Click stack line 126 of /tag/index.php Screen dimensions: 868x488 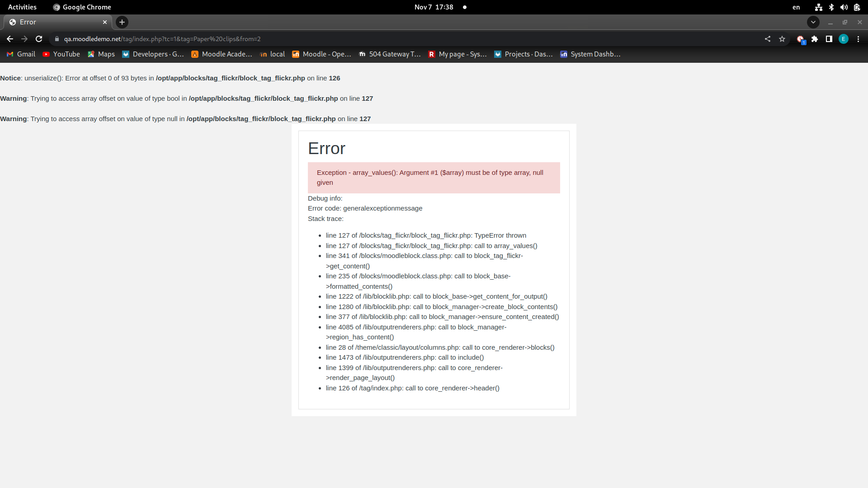(x=412, y=388)
